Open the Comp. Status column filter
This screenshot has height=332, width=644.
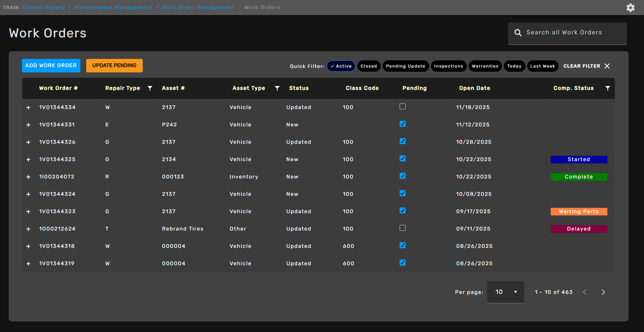[607, 88]
